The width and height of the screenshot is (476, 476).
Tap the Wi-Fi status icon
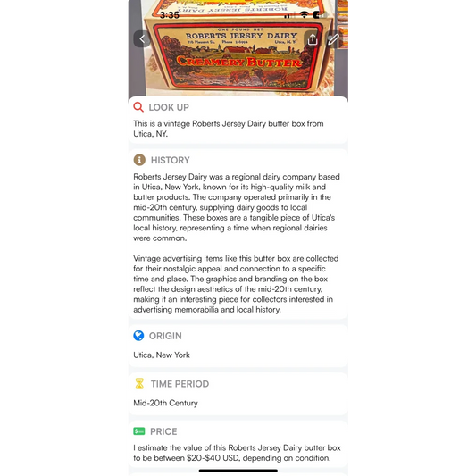coord(305,14)
